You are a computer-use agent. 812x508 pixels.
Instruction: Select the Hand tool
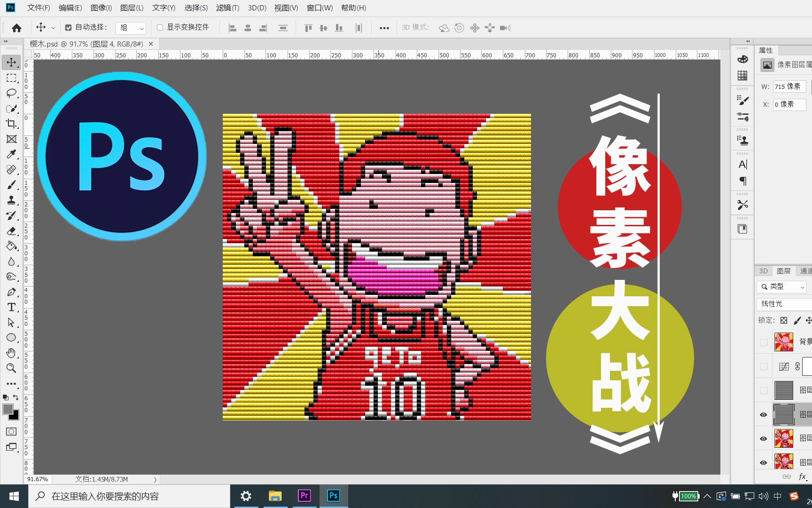(x=11, y=353)
